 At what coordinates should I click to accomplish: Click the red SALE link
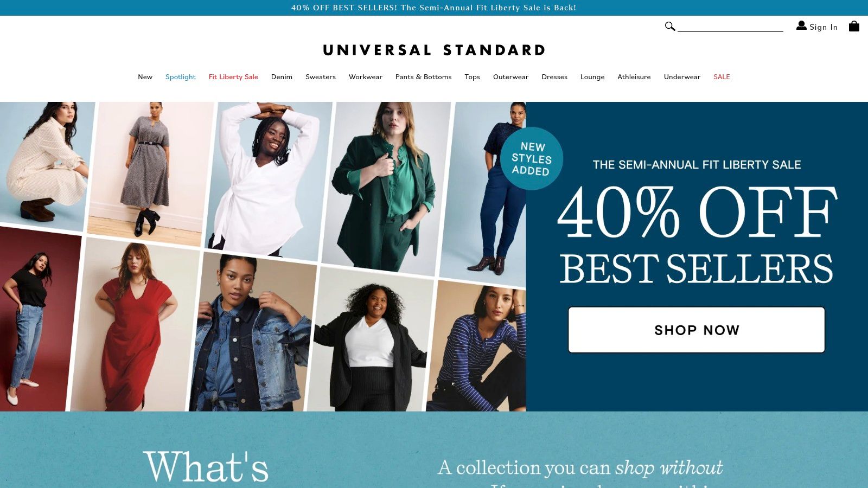pyautogui.click(x=722, y=77)
